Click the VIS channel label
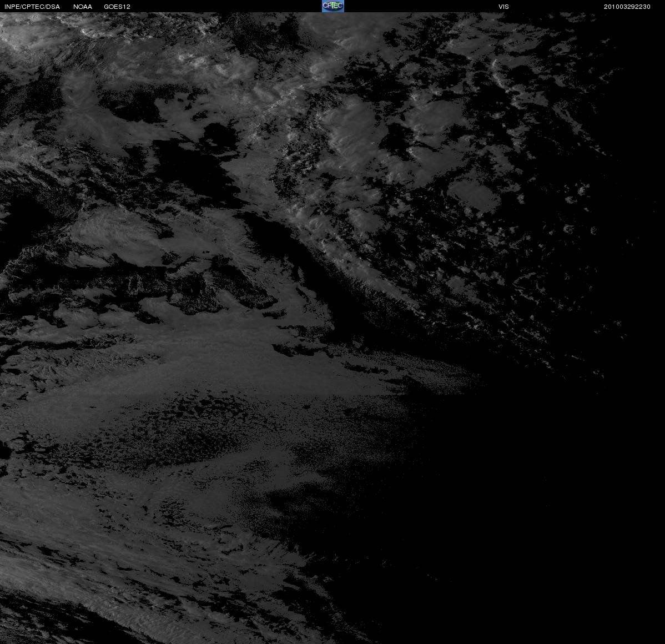The image size is (665, 644). tap(503, 7)
